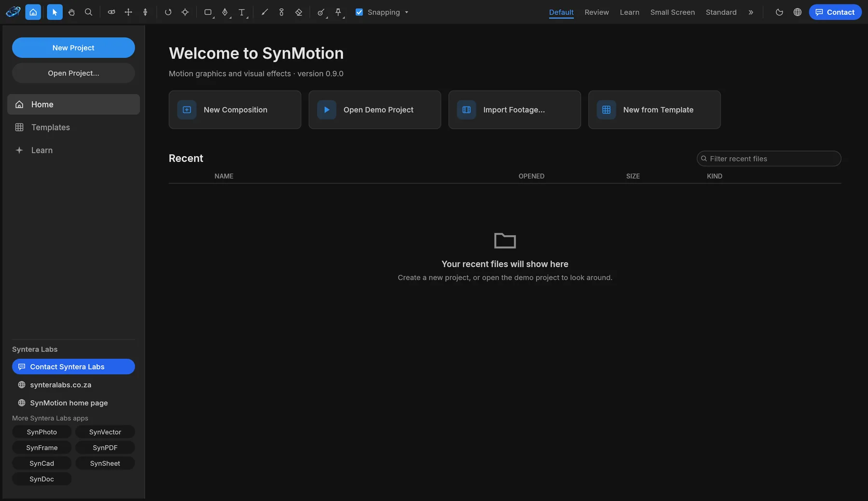Click the Contact Syntera Labs button
The width and height of the screenshot is (868, 501).
(73, 366)
